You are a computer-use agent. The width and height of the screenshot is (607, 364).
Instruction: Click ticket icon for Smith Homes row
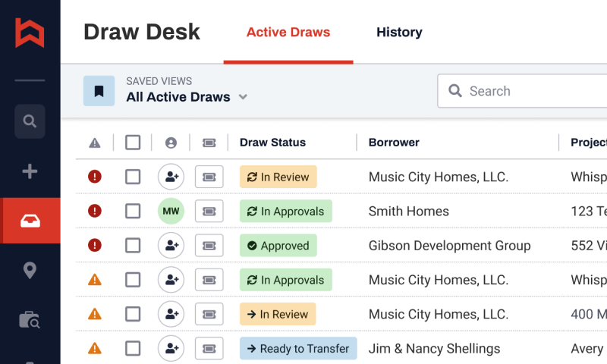point(209,212)
